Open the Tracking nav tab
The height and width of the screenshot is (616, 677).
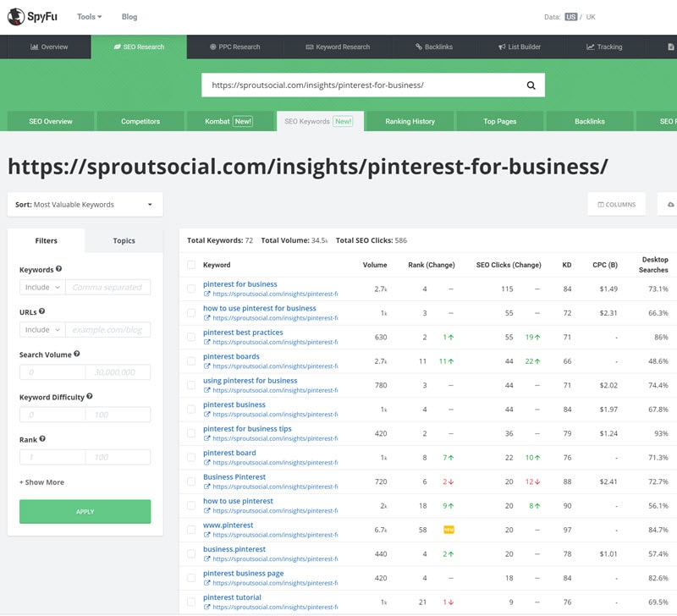click(604, 47)
